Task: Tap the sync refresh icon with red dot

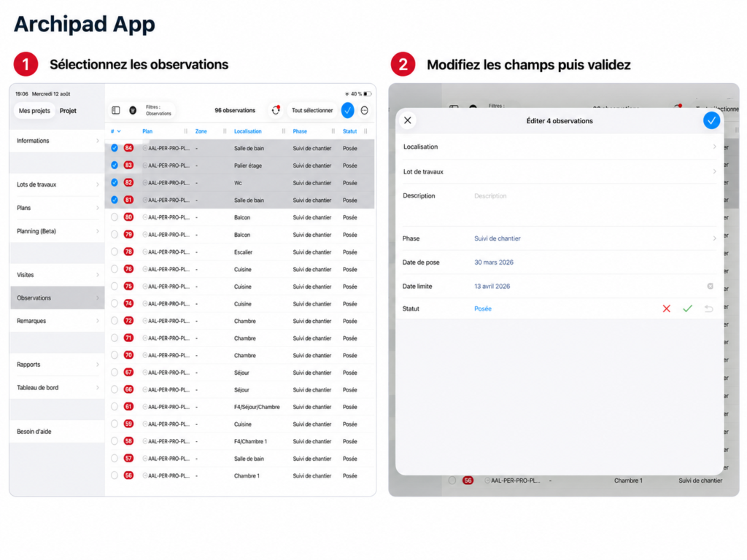Action: point(276,111)
